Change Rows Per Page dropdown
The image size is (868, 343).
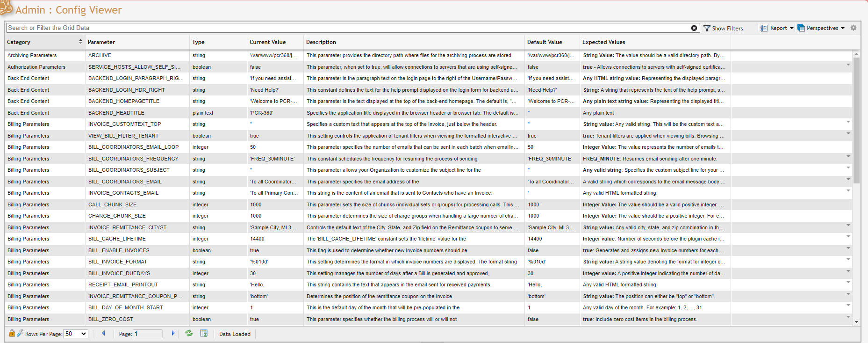[x=76, y=334]
